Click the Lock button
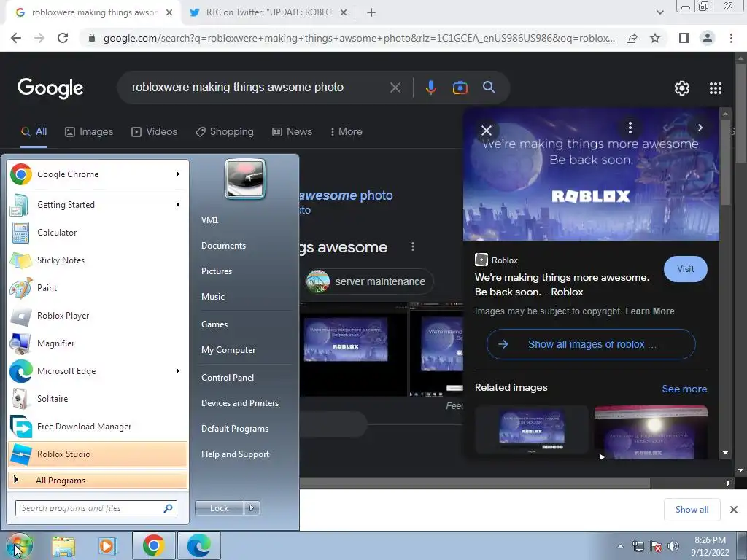The image size is (747, 560). click(219, 508)
